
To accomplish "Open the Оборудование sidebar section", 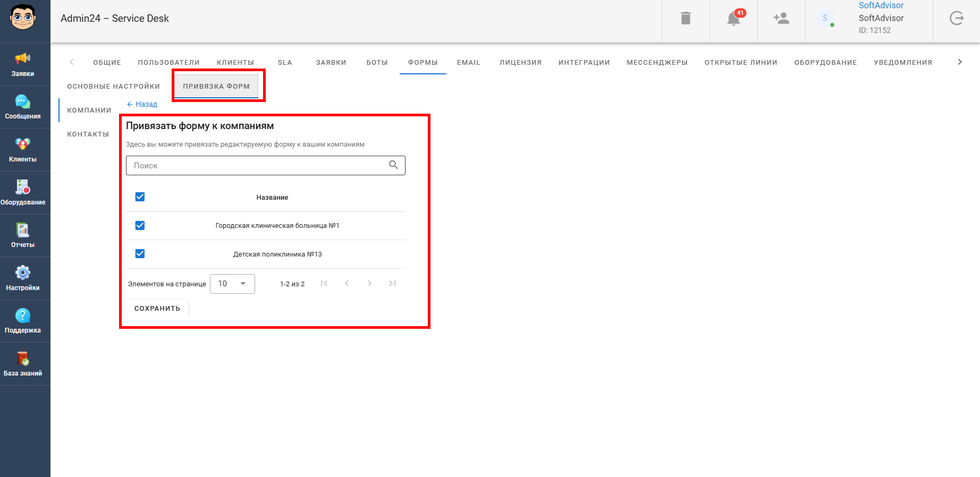I will coord(23,193).
